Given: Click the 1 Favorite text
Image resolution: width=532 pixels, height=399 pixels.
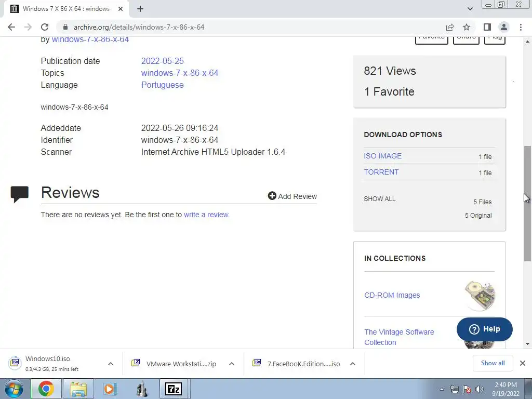Looking at the screenshot, I should tap(389, 91).
